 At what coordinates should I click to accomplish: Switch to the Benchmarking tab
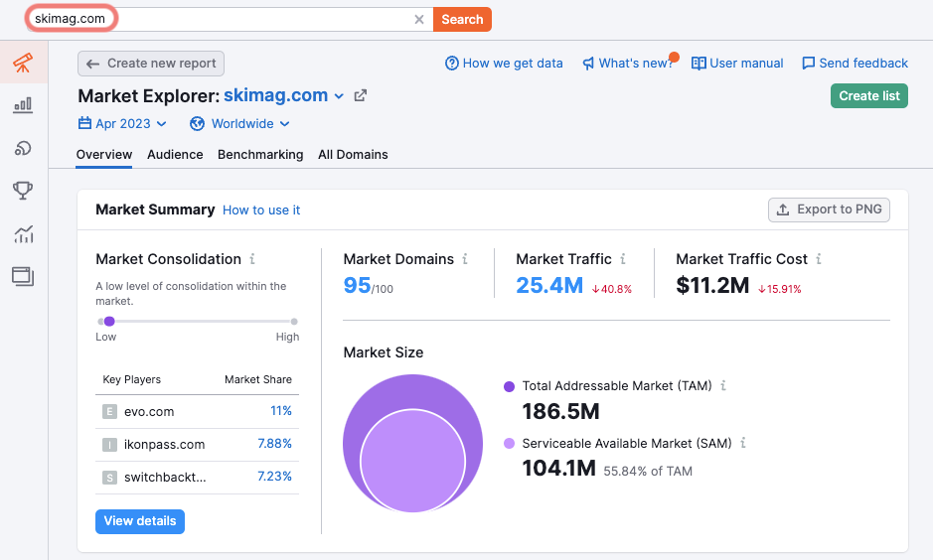[x=260, y=155]
